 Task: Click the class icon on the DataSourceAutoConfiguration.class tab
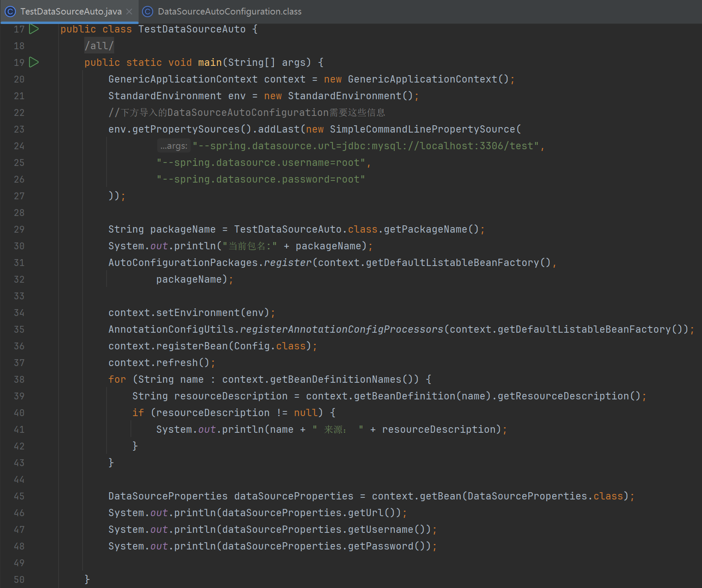[148, 12]
